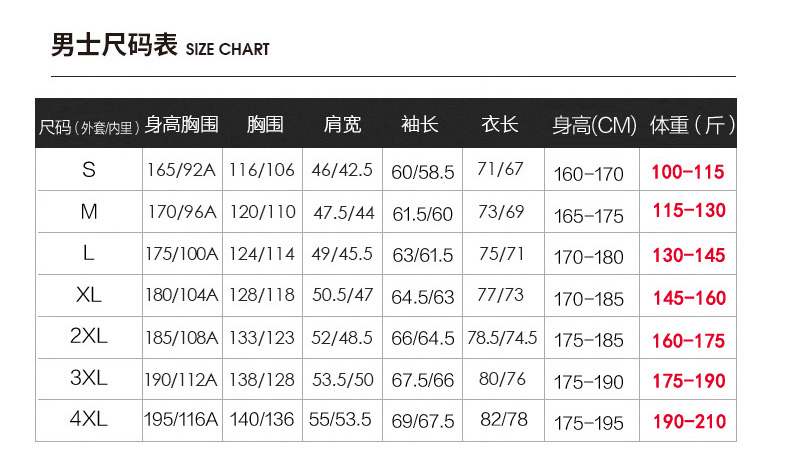Select the 165/92A cell

181,170
